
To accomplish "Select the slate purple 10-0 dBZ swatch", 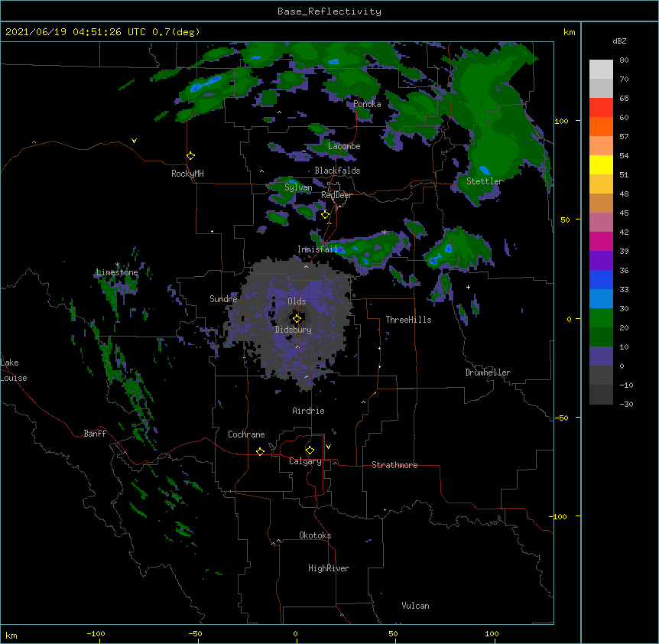I will tap(601, 356).
